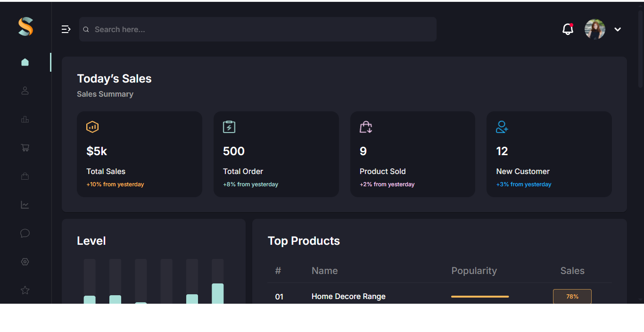
Task: Click the orange popularity progress bar
Action: 480,296
